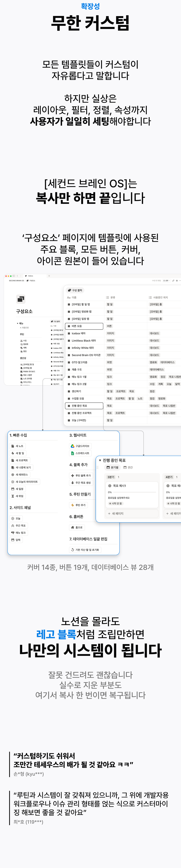The image size is (181, 868).
Task: Click the 데이터베이스 tag in the GTD 알고리즘 row
Action: (167, 362)
